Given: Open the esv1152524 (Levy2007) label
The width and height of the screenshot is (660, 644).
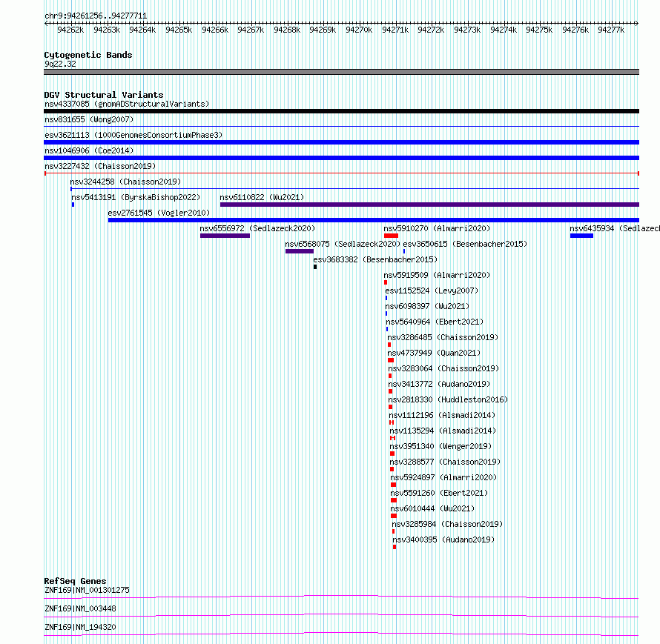Looking at the screenshot, I should pyautogui.click(x=432, y=291).
